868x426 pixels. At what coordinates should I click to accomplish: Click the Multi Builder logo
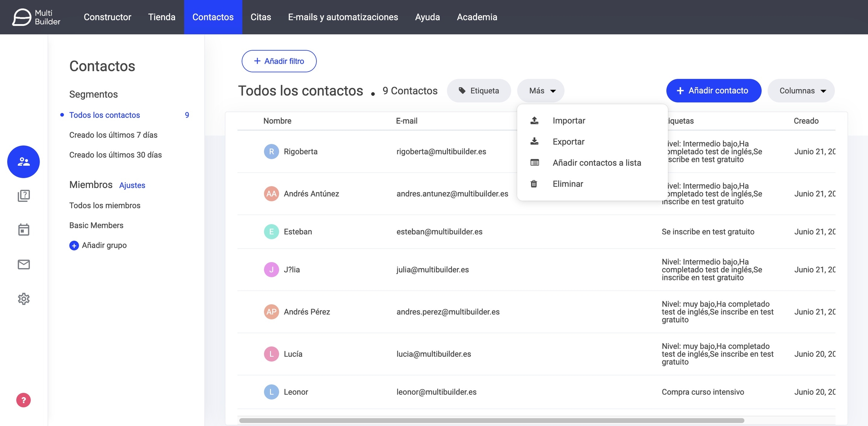36,17
